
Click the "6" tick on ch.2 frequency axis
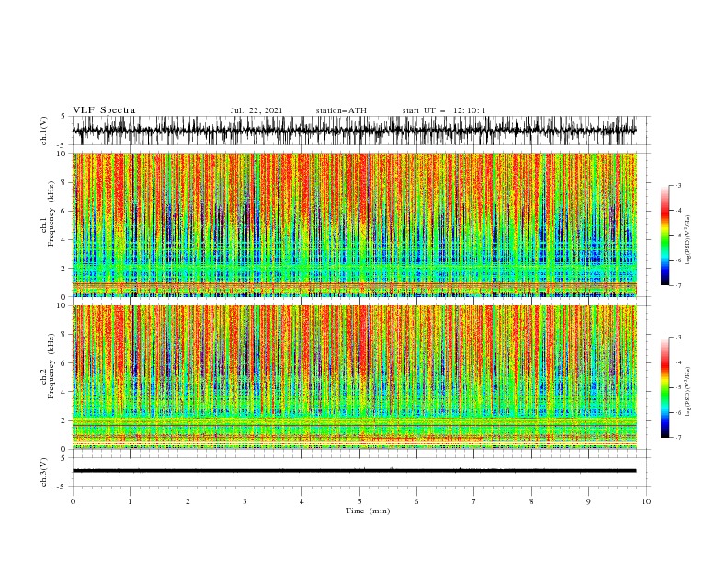[x=63, y=362]
